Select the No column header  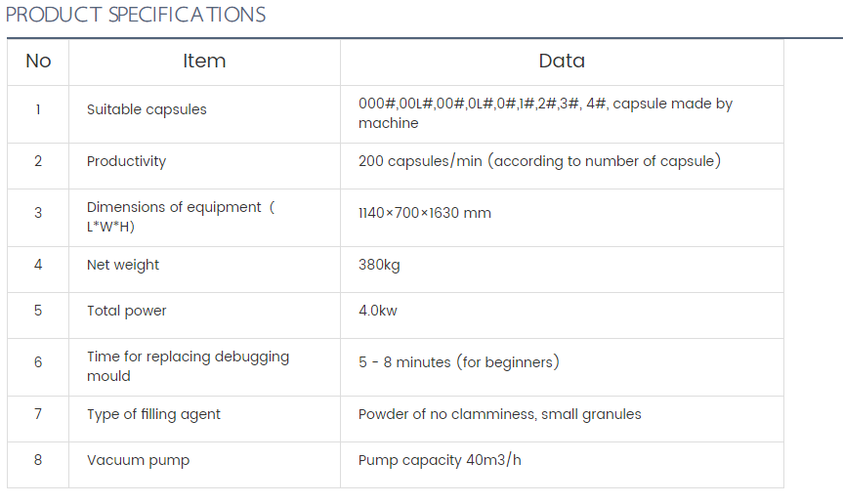click(38, 62)
